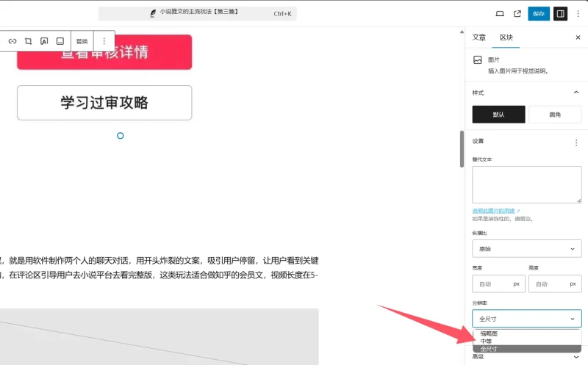Viewport: 588px width, 365px height.
Task: Click the blue 保存 save button
Action: [539, 14]
